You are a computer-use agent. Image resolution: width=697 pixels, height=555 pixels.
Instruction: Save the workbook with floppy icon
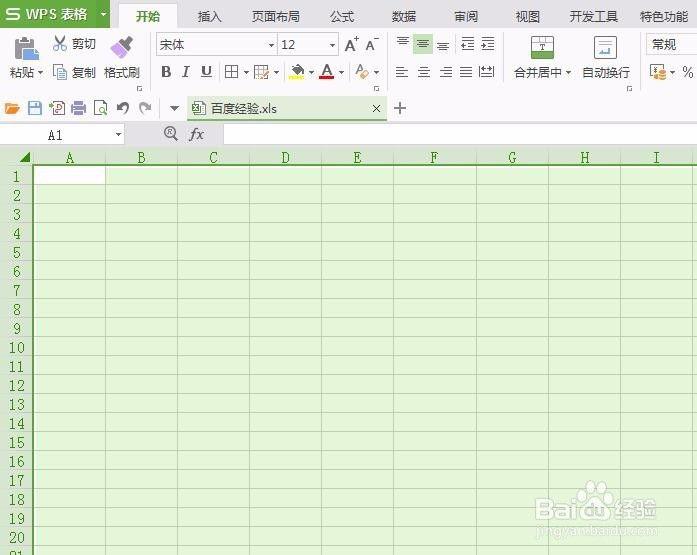coord(35,108)
